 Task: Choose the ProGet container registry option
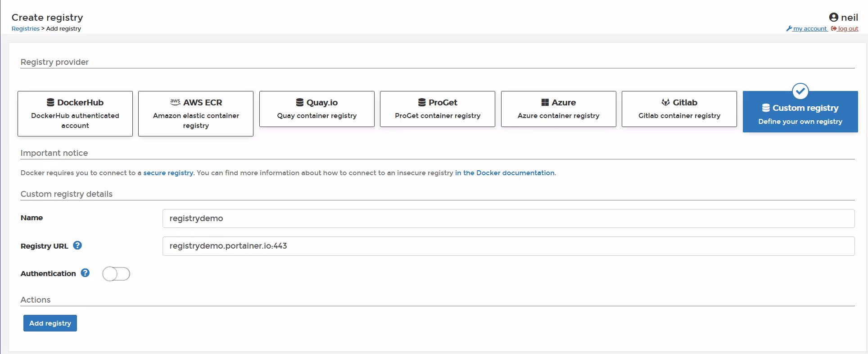point(438,109)
